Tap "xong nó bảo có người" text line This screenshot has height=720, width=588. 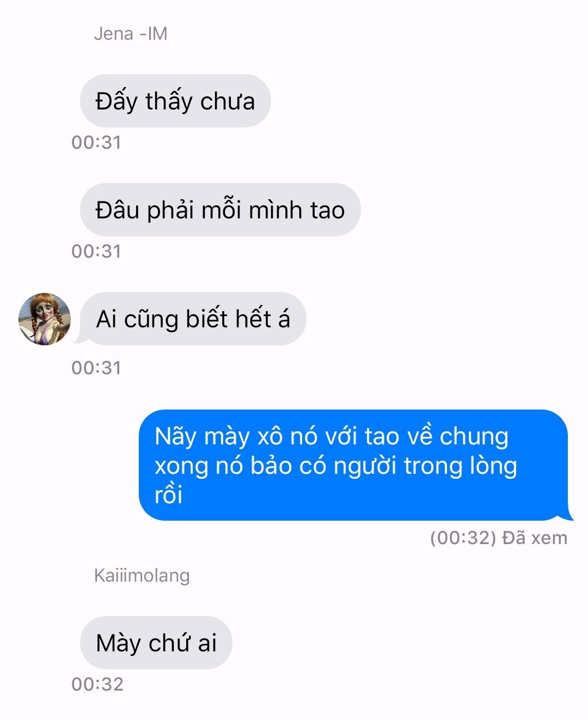(x=275, y=466)
